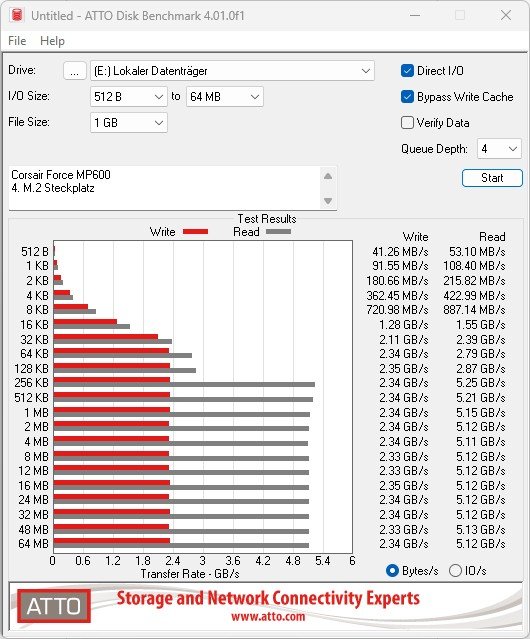
Task: Open the File menu
Action: (17, 41)
